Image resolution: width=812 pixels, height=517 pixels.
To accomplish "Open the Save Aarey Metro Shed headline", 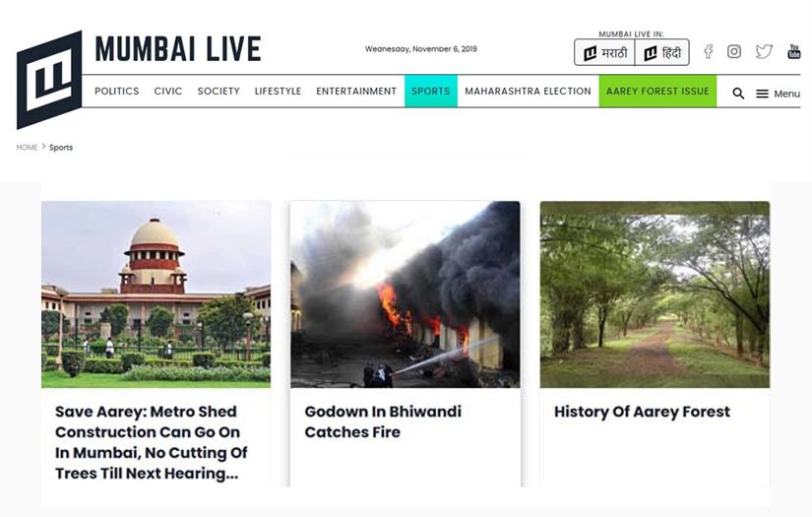I will pos(152,442).
